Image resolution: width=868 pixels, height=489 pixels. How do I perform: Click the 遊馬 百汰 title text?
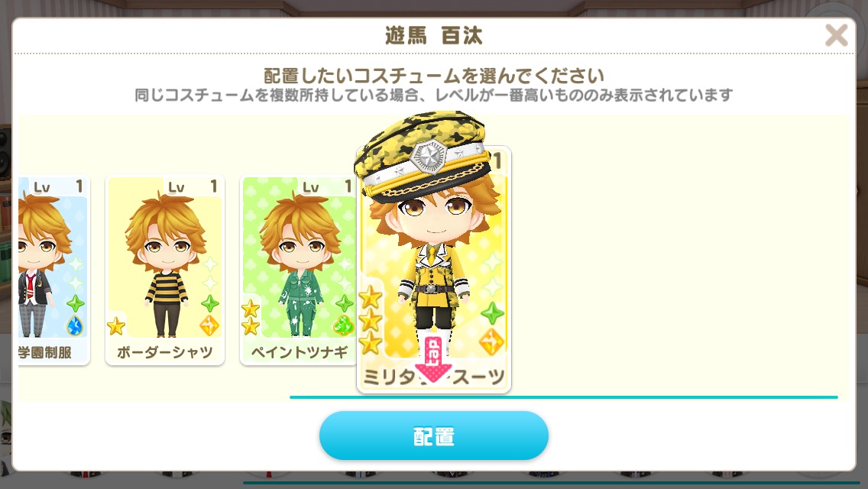[x=433, y=36]
